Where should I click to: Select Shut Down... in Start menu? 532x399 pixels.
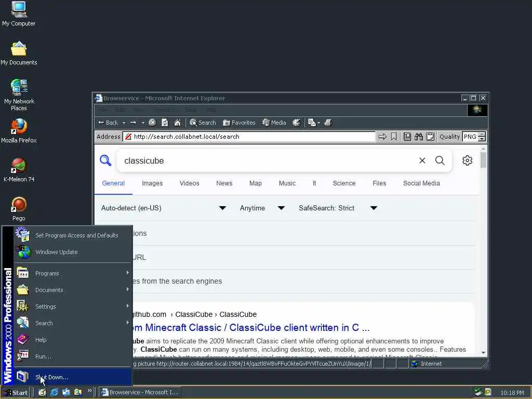point(73,377)
